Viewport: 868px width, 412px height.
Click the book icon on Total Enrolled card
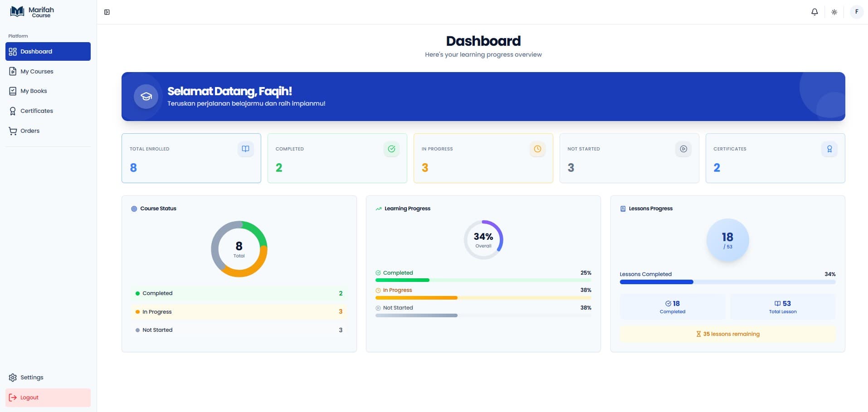tap(245, 149)
